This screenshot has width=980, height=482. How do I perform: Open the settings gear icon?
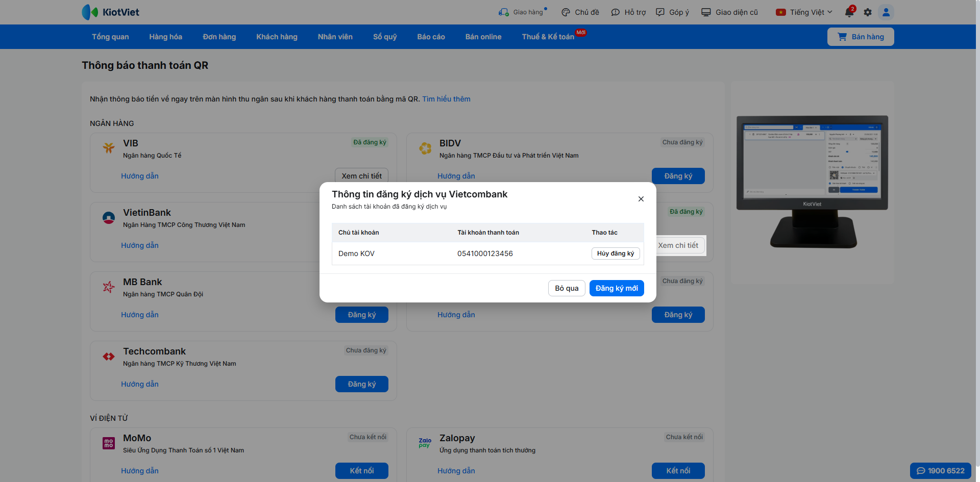click(x=868, y=12)
